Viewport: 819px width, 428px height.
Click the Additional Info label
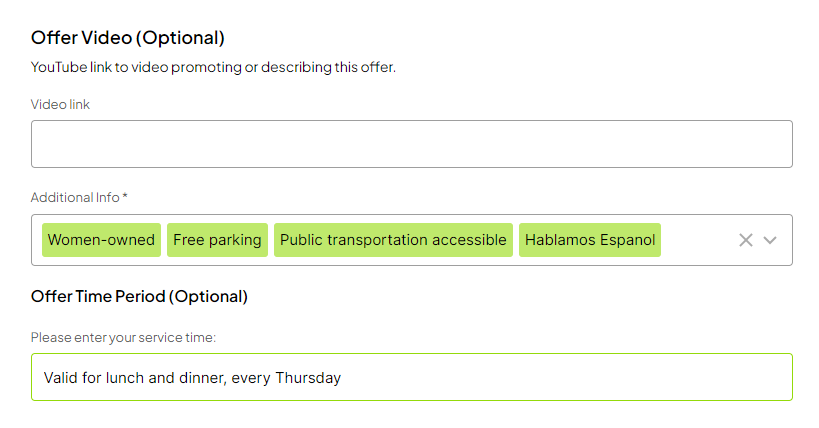75,197
